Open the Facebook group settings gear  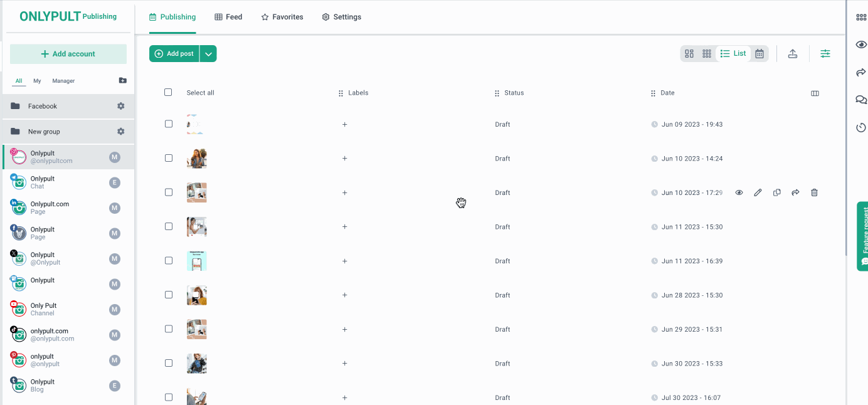121,106
